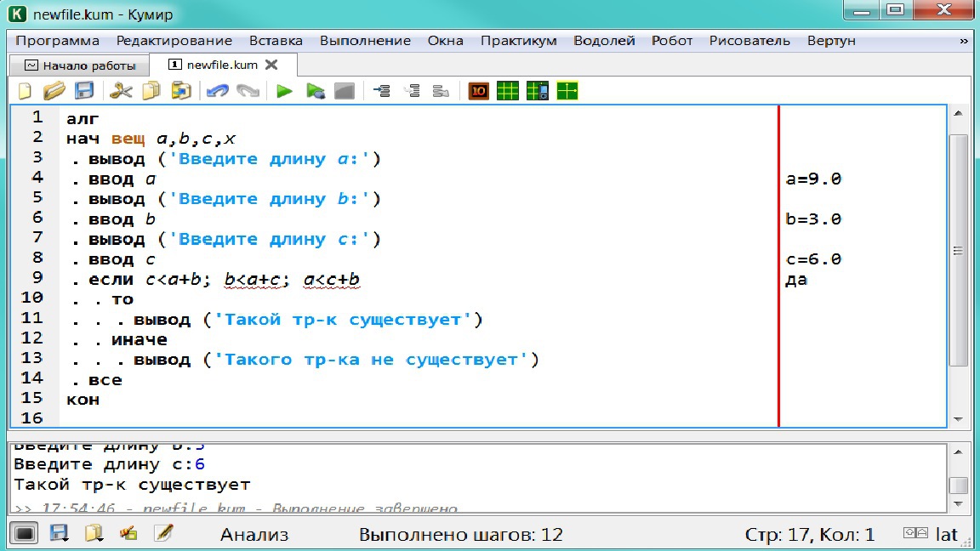Close the newfile.kum tab
This screenshot has width=980, height=551.
271,65
